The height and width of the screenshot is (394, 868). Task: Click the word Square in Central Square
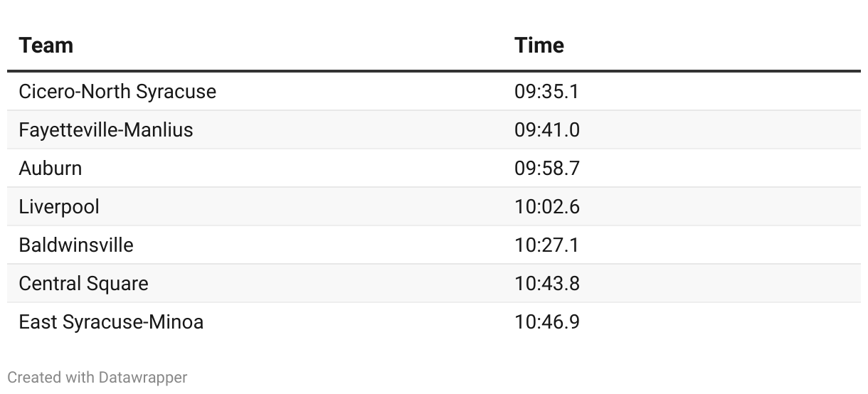point(115,284)
